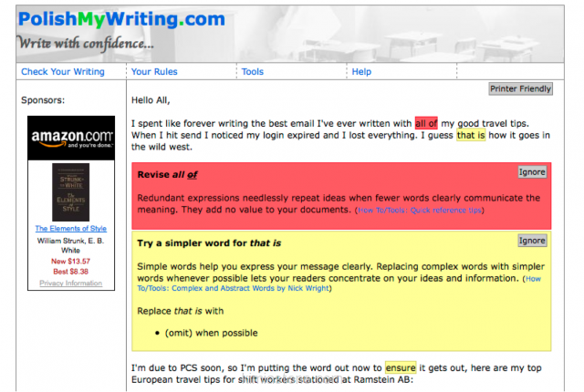The width and height of the screenshot is (584, 392).
Task: Open the Privacy Information link
Action: [70, 284]
